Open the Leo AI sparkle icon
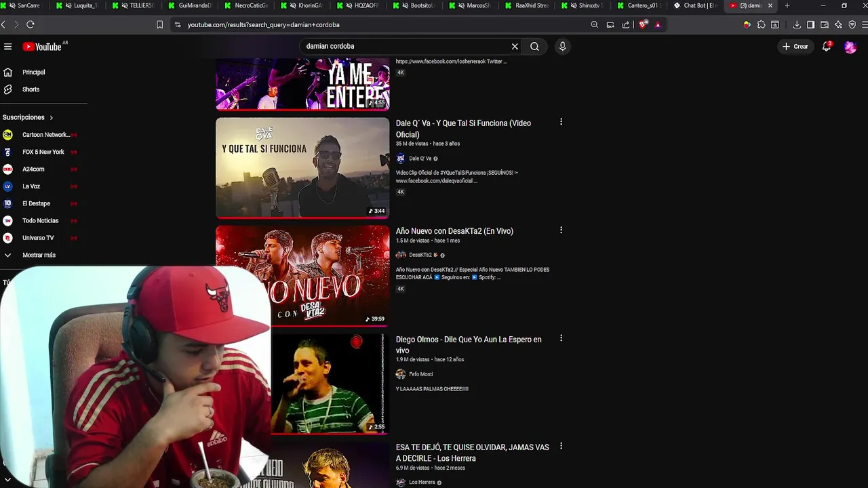The image size is (868, 488). 839,24
